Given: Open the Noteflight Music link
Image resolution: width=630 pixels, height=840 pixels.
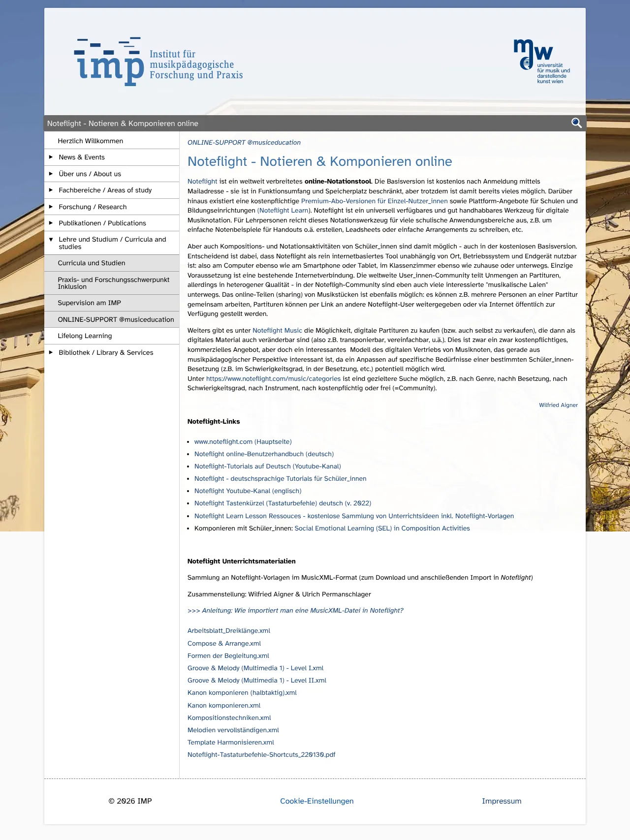Looking at the screenshot, I should click(x=277, y=330).
